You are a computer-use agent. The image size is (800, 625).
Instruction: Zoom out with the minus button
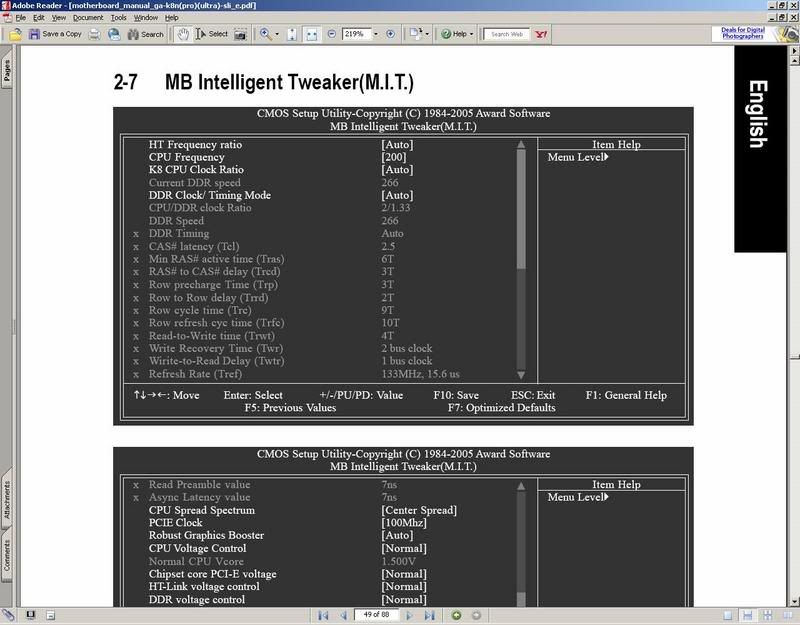click(x=332, y=34)
